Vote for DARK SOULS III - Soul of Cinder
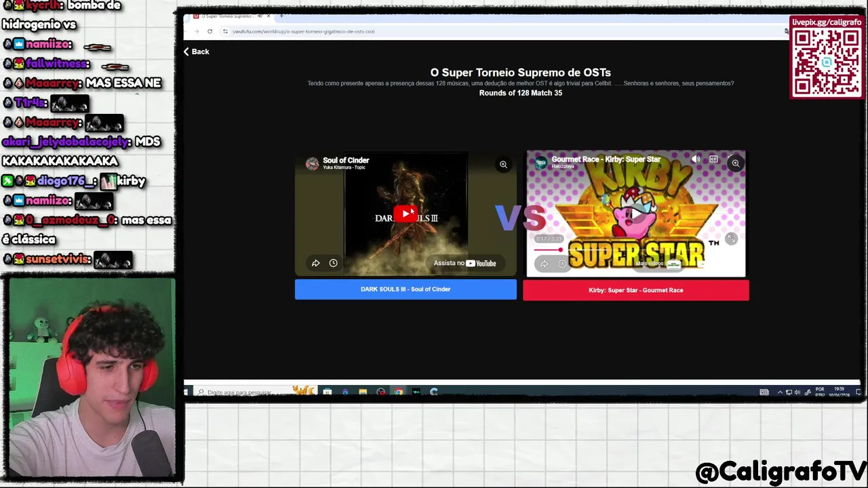The height and width of the screenshot is (488, 868). pyautogui.click(x=406, y=289)
